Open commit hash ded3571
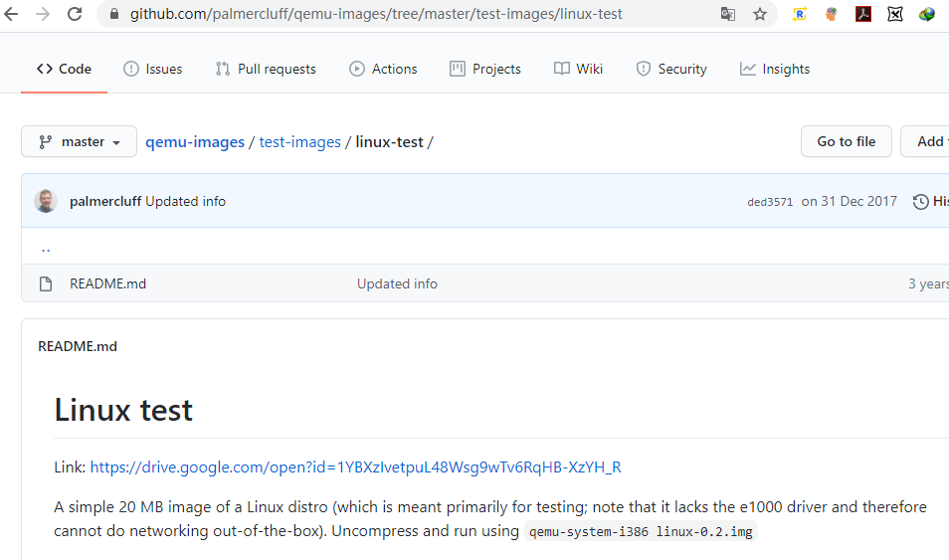The image size is (949, 560). pos(770,202)
